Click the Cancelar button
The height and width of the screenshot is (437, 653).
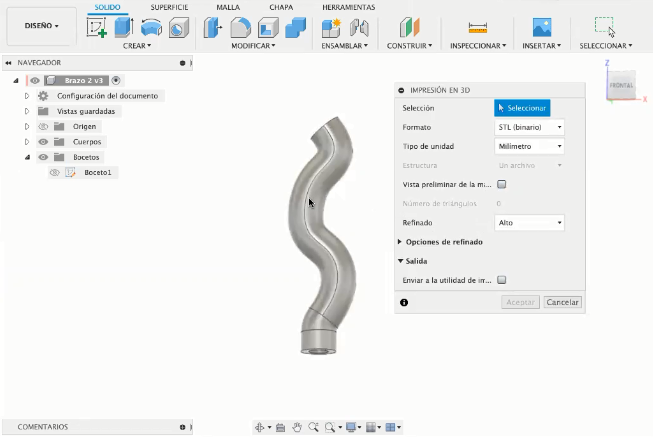point(562,302)
